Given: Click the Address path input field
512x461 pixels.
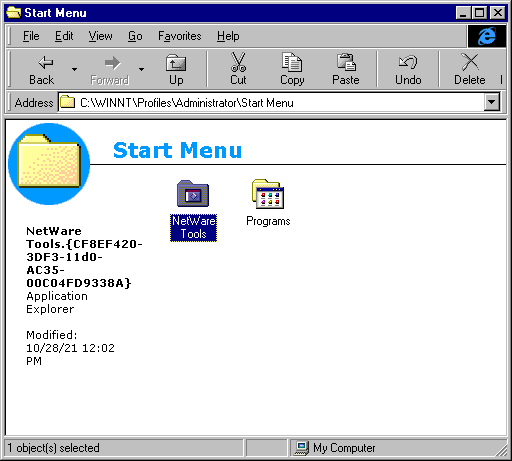Looking at the screenshot, I should (271, 103).
